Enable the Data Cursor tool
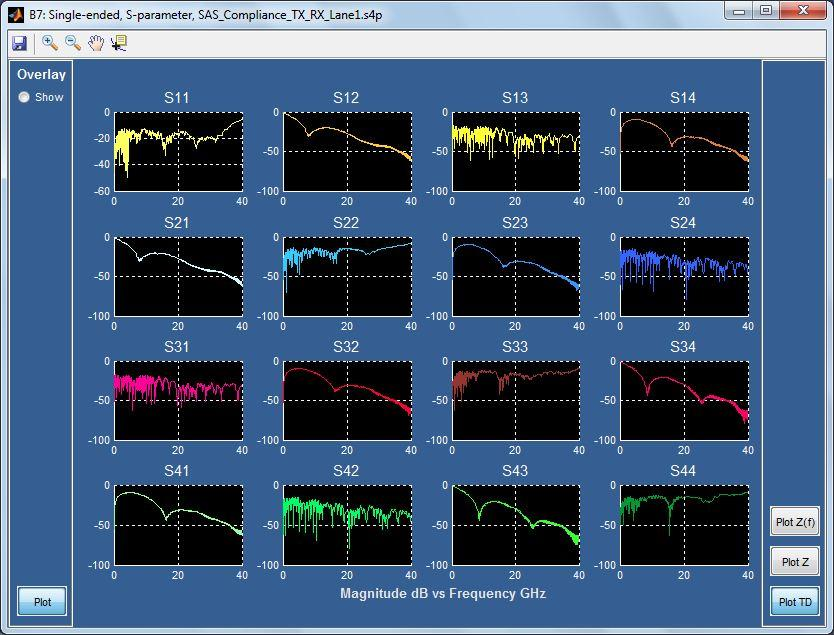The width and height of the screenshot is (834, 635). click(x=119, y=43)
